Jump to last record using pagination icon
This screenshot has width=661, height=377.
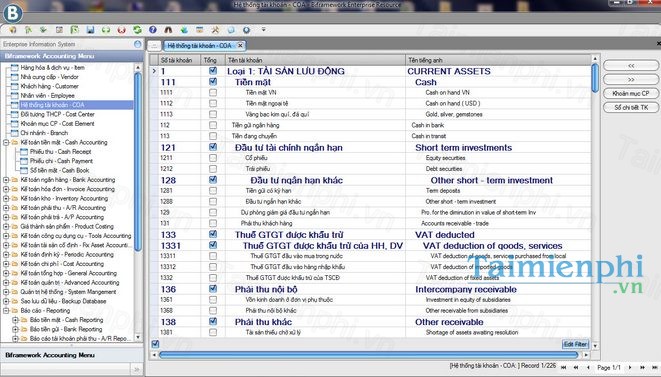click(655, 368)
